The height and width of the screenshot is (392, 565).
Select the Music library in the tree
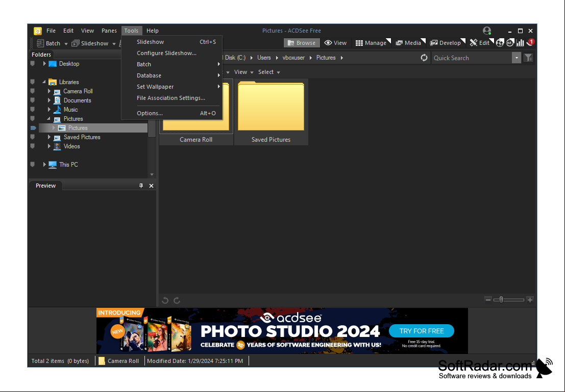pyautogui.click(x=70, y=110)
